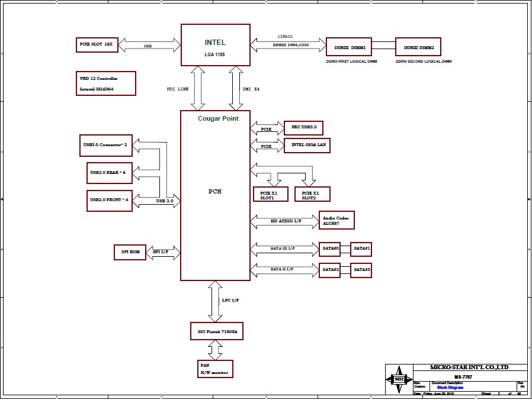Select the SIO Fintek 71808A block
The height and width of the screenshot is (400, 532).
(217, 331)
